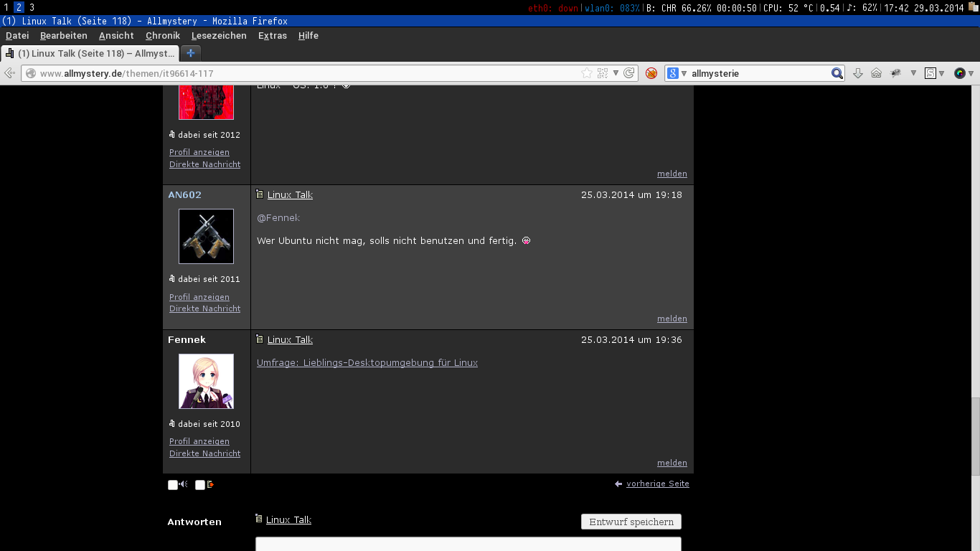
Task: Open a new tab with plus button
Action: [191, 53]
